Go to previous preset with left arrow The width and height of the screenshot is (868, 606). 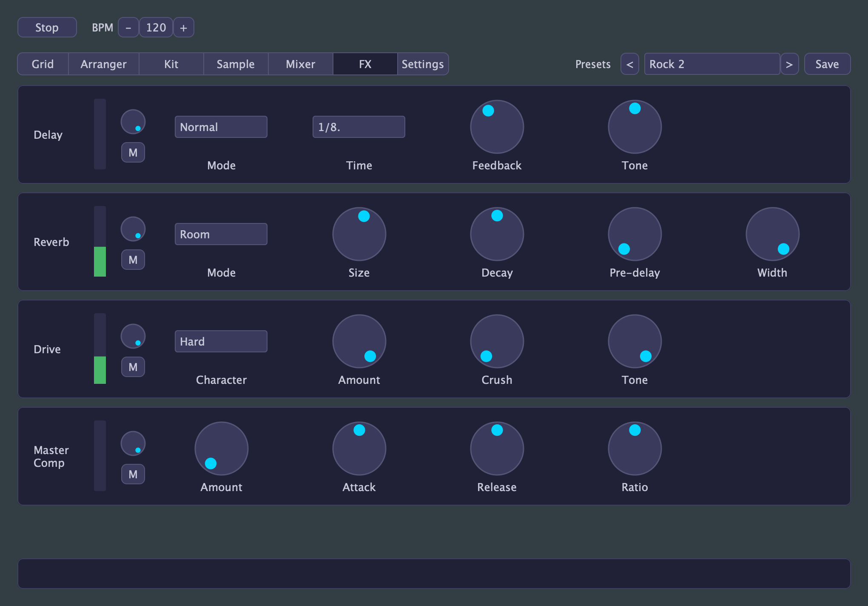tap(630, 64)
